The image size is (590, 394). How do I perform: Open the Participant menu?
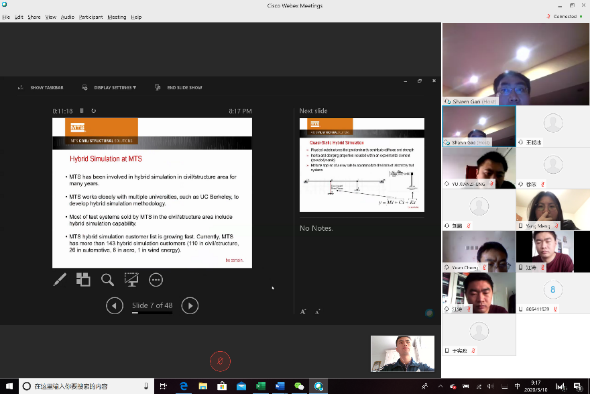[91, 17]
